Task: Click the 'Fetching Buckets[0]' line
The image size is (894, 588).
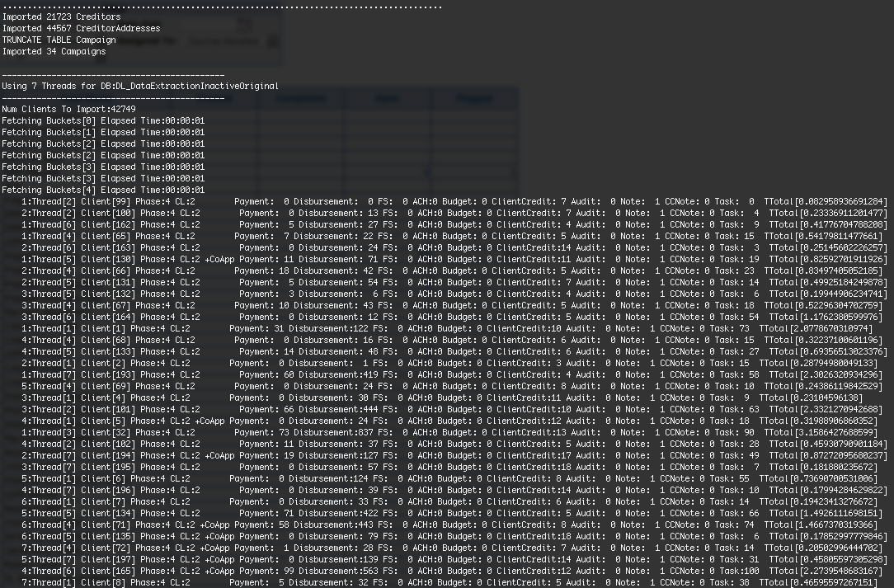Action: tap(103, 121)
